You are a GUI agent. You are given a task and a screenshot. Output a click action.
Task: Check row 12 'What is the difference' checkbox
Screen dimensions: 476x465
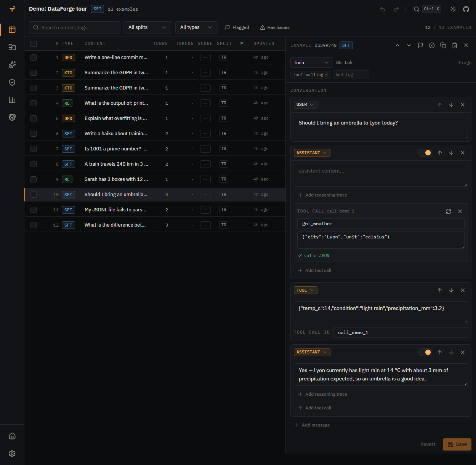tap(34, 225)
